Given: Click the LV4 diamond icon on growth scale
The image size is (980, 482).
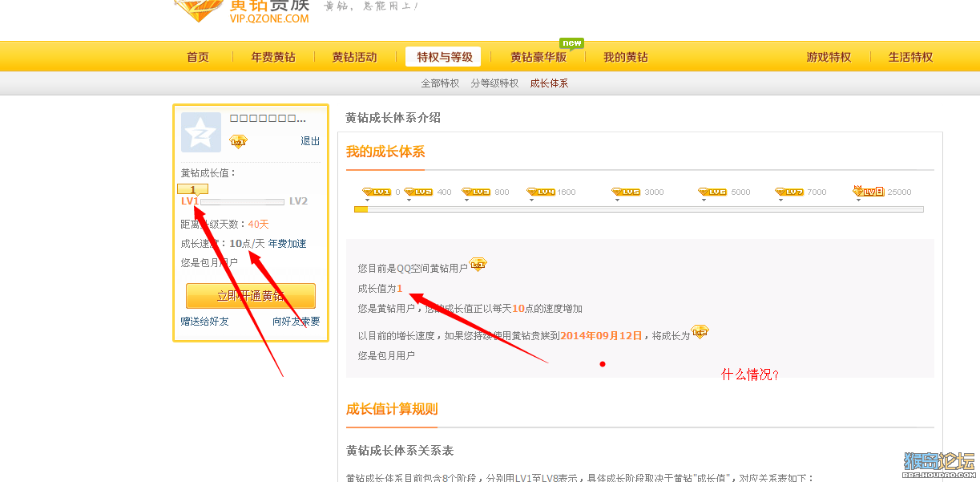Looking at the screenshot, I should 540,192.
